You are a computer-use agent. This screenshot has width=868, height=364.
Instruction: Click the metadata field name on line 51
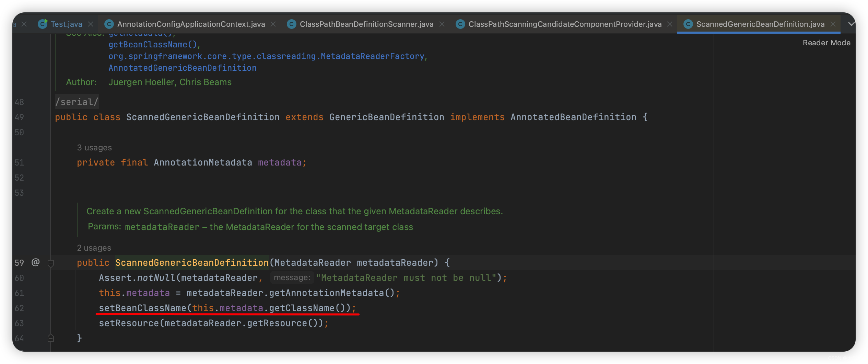280,162
